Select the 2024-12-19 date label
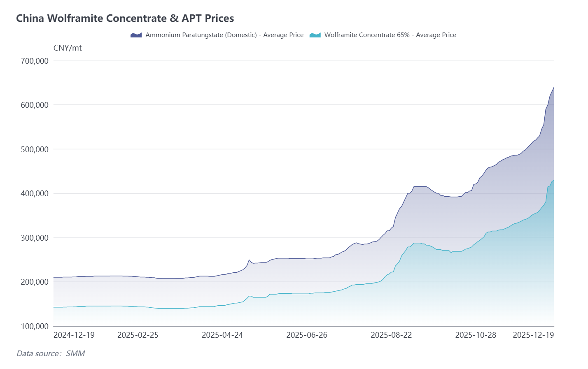This screenshot has width=588, height=369. pos(74,335)
